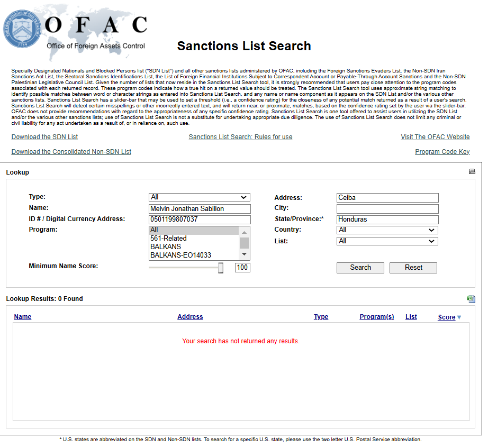The height and width of the screenshot is (448, 488).
Task: Open the Download the SDN List link
Action: coord(44,137)
